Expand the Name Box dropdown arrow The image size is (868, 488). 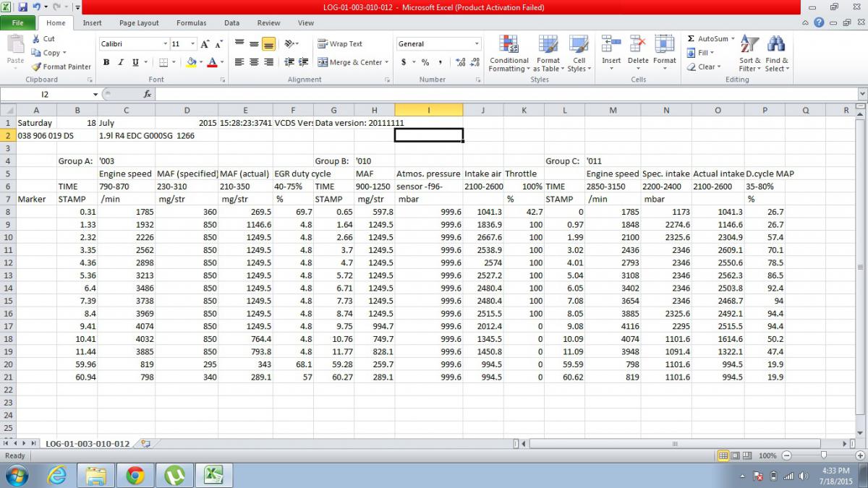(95, 95)
